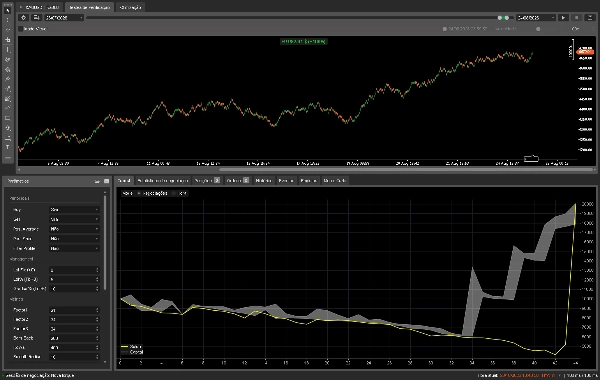Click the green symbol label on the price chart
This screenshot has width=600, height=380.
304,41
